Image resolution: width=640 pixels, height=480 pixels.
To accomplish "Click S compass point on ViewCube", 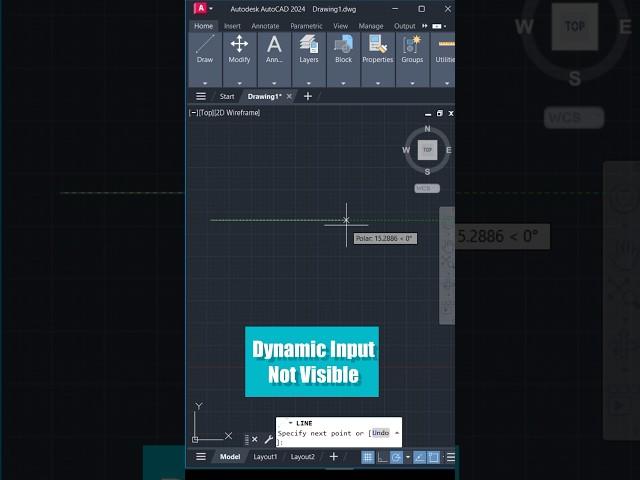I will click(427, 172).
